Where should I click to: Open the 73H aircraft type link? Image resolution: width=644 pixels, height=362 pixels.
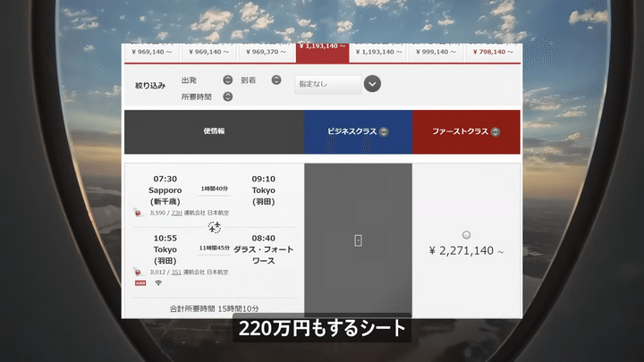coord(176,213)
